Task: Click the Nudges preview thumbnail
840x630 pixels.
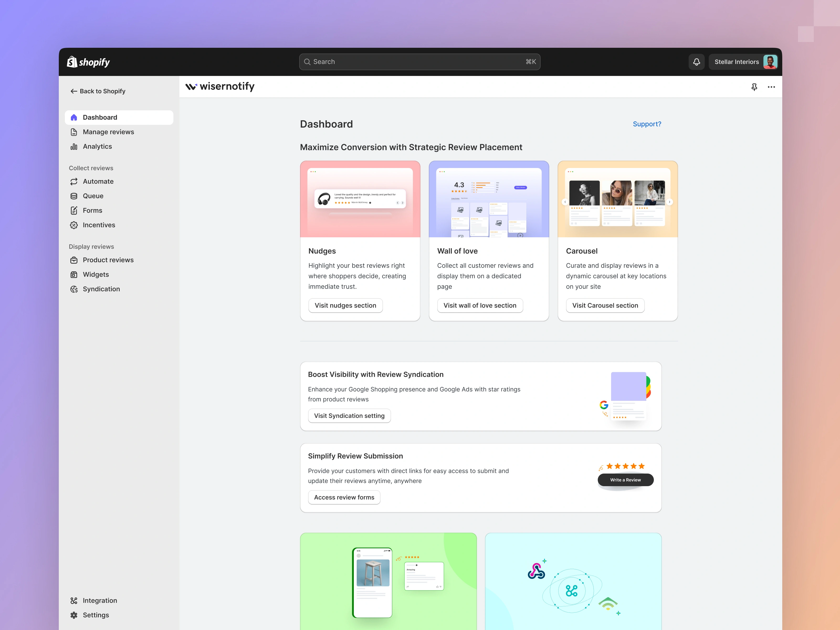Action: pyautogui.click(x=360, y=199)
